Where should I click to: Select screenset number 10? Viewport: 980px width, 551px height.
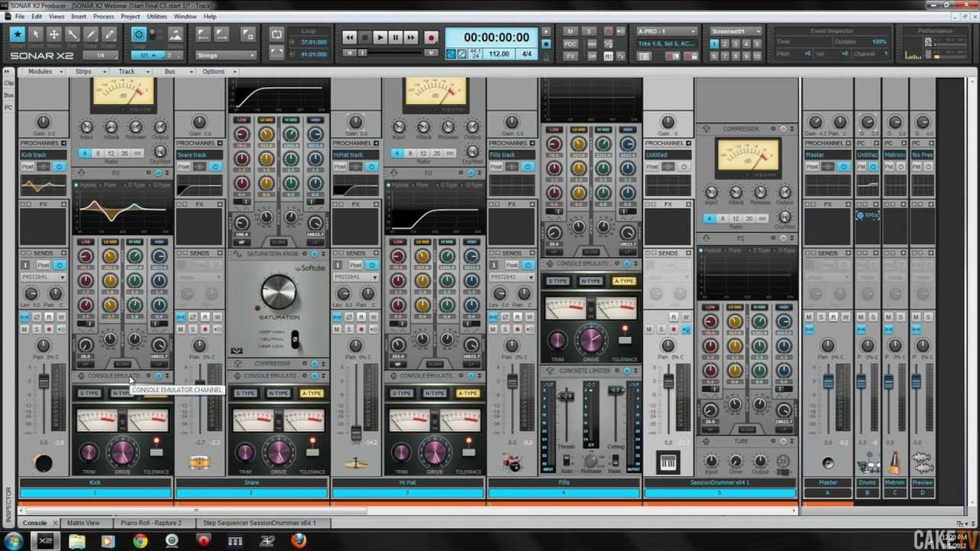757,56
